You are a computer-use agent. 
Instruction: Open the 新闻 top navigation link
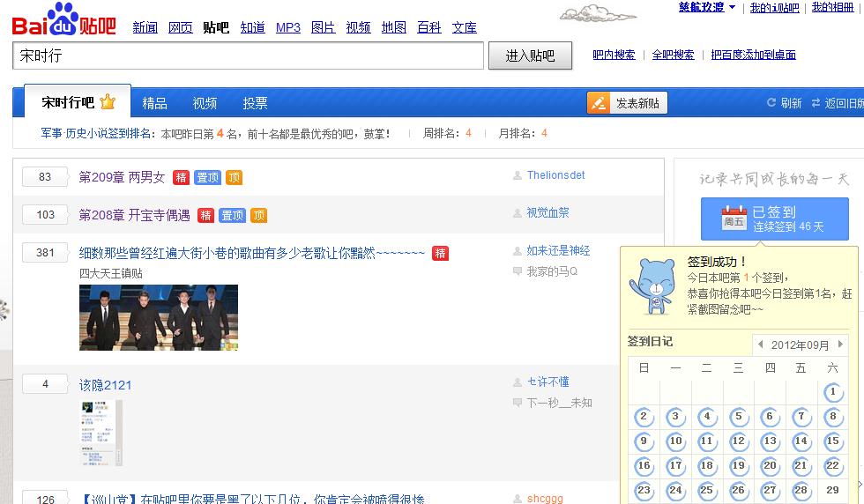coord(145,27)
